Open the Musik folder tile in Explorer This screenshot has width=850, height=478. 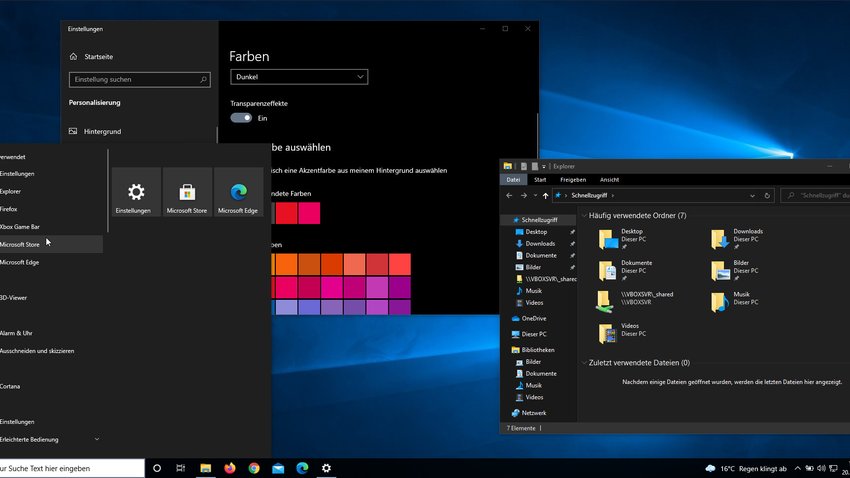(x=720, y=302)
